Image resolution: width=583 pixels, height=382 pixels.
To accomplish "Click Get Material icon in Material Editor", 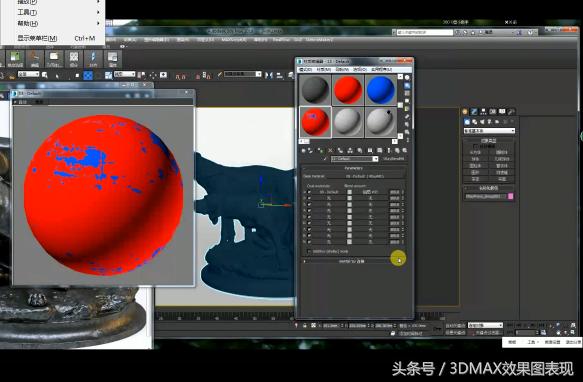I will pyautogui.click(x=303, y=151).
